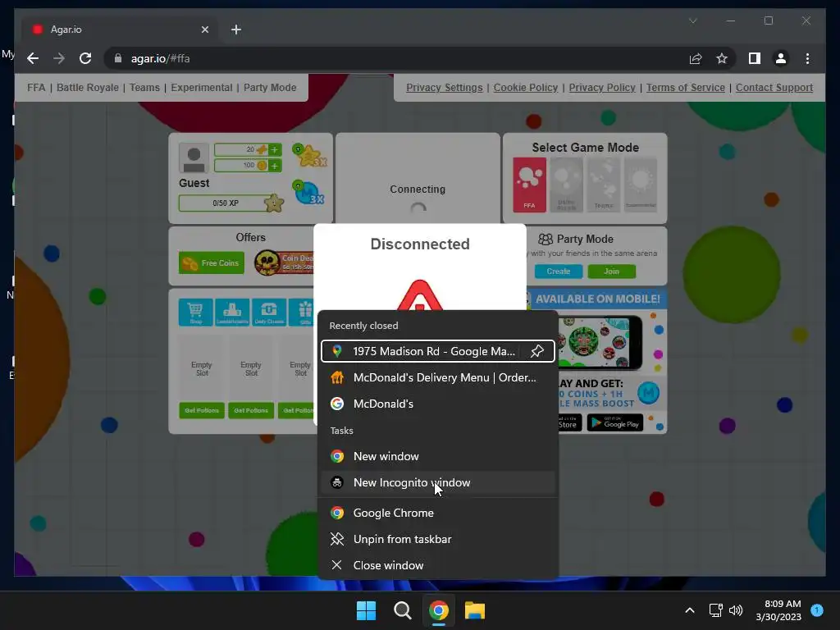Choose Close window in jump list
This screenshot has width=840, height=630.
pos(438,566)
